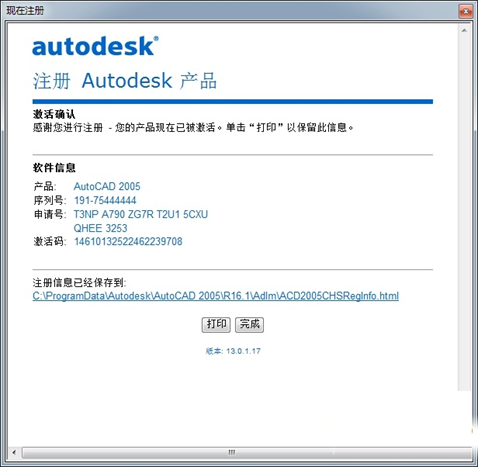Click the empty vertical scrollbar track
Viewport: 478px width, 467px height.
tap(464, 213)
